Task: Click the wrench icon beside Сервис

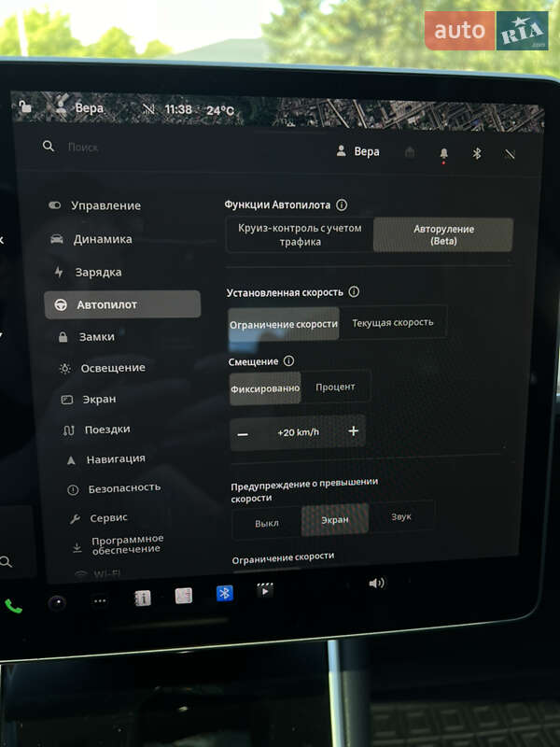Action: 75,519
